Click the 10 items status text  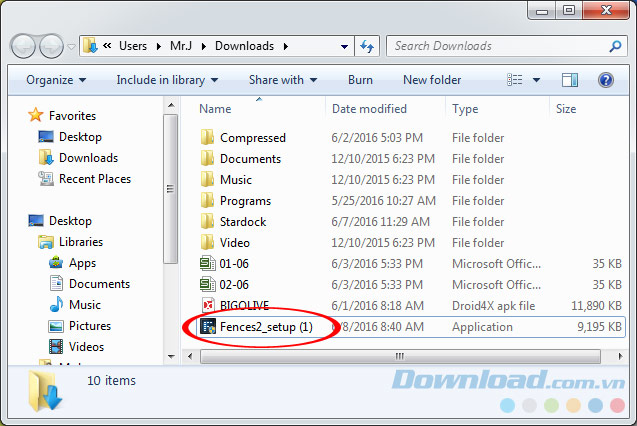[x=111, y=381]
